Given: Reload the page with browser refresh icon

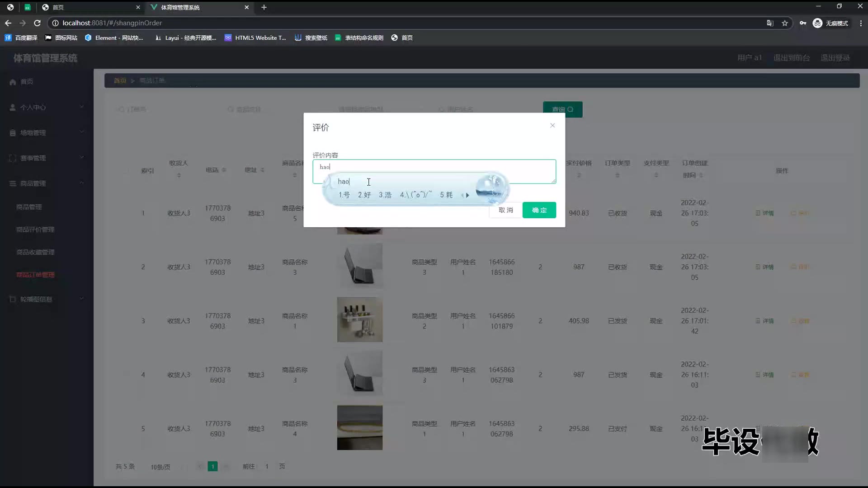Looking at the screenshot, I should click(38, 23).
